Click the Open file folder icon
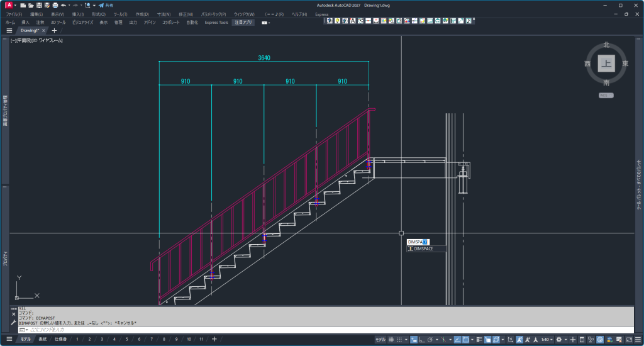Viewport: 644px width, 346px height. point(31,5)
